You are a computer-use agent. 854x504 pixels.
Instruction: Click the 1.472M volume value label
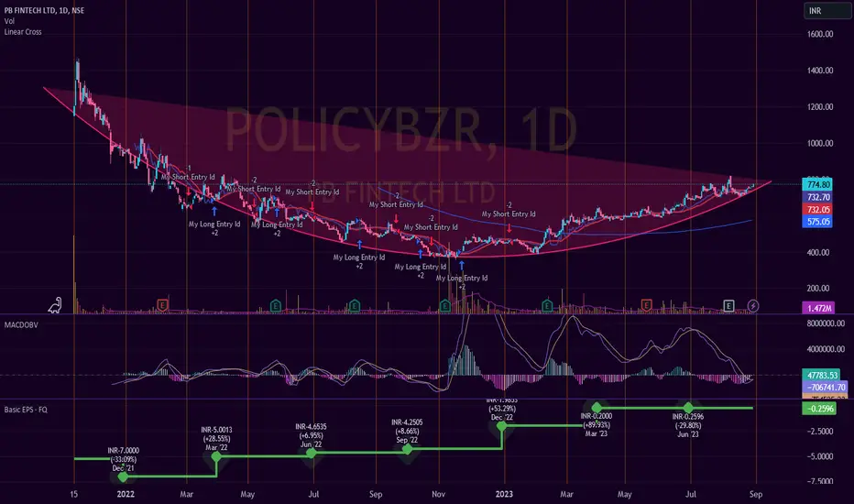pyautogui.click(x=818, y=308)
